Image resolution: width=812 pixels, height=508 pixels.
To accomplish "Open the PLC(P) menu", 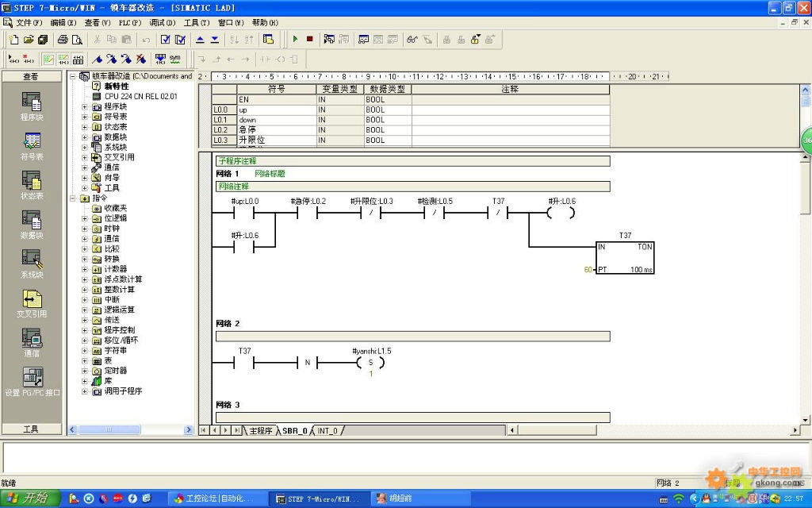I will point(129,23).
